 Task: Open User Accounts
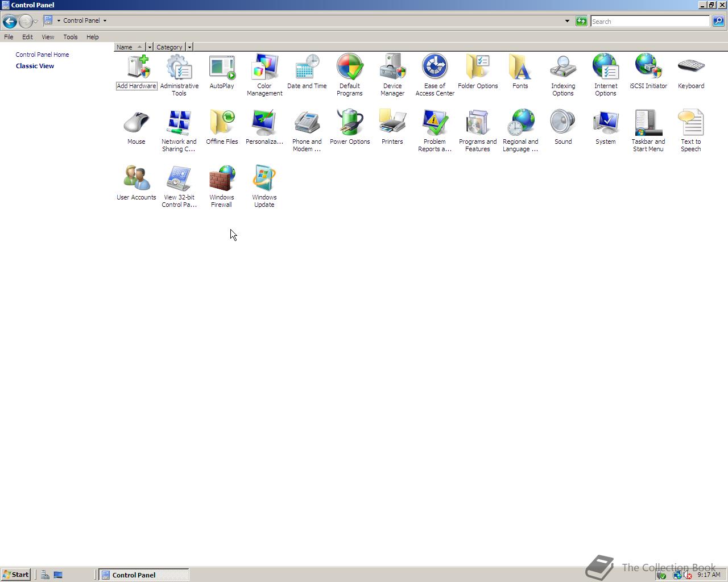tap(136, 184)
